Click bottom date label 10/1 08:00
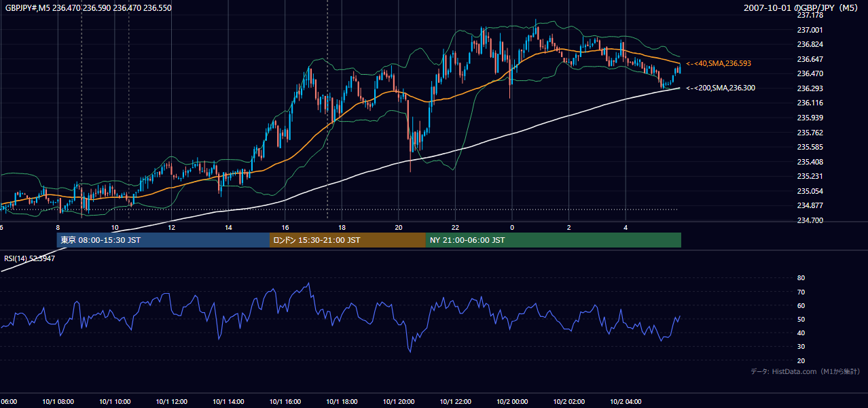868x408 pixels. (x=58, y=401)
